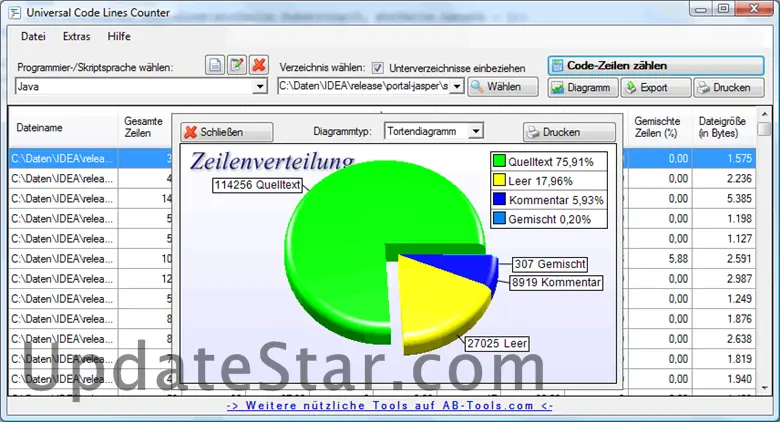Click the Leer 17,96% legend text
The width and height of the screenshot is (780, 422).
(x=540, y=181)
